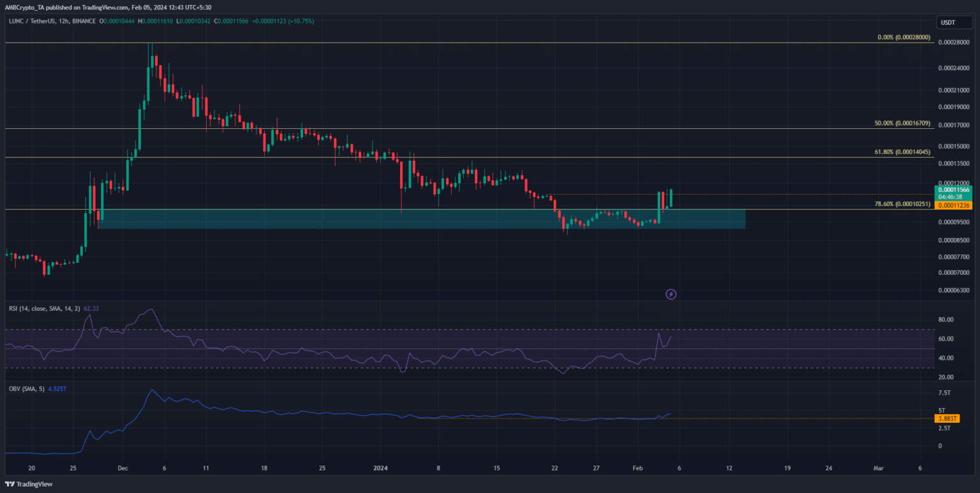Select the teal demand zone rectangle
The image size is (980, 493).
[x=421, y=219]
